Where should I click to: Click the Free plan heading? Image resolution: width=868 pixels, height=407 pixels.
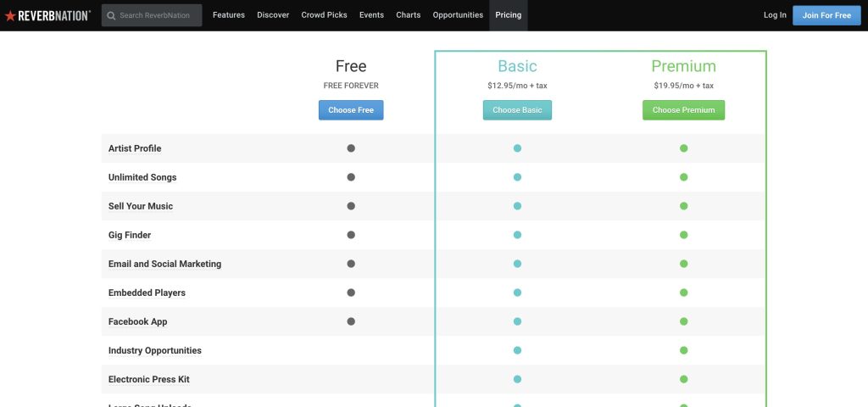(351, 66)
